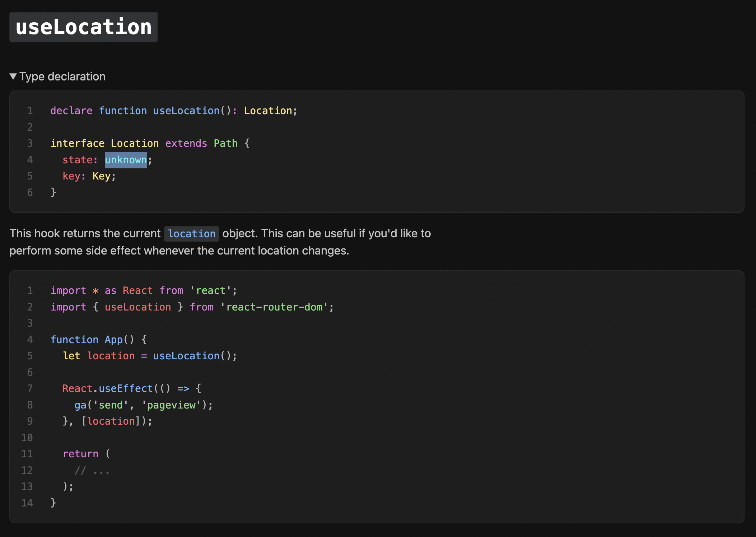Click 'Path' in the interface declaration
756x537 pixels.
[x=225, y=143]
